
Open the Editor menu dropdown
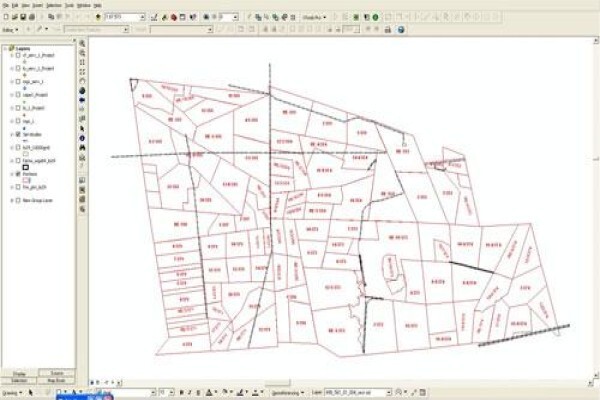(10, 29)
